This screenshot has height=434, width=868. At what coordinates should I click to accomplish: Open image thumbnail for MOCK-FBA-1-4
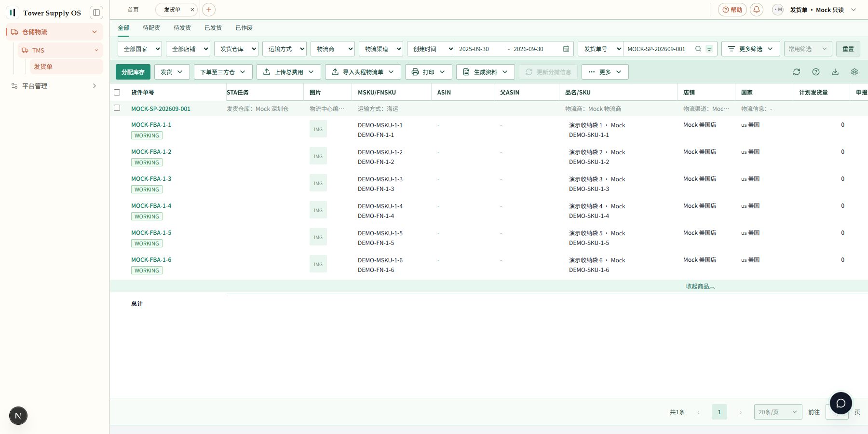[x=318, y=210]
